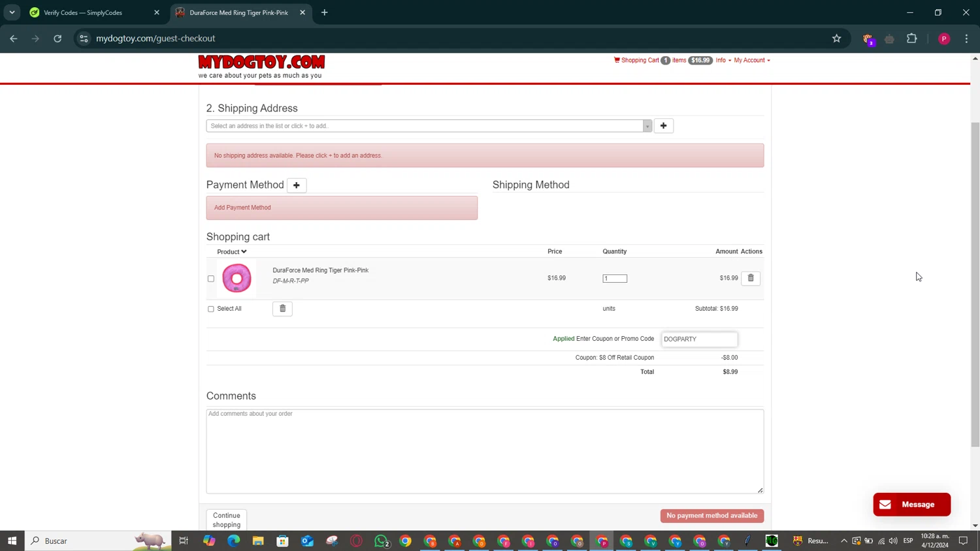Click the page vertical scrollbar
Screen dimensions: 980x551
pyautogui.click(x=975, y=284)
